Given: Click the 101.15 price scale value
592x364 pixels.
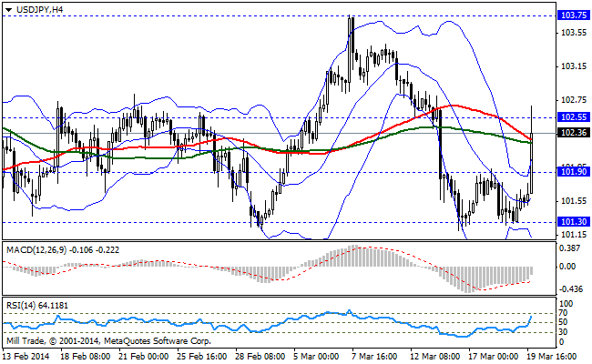Looking at the screenshot, I should click(574, 234).
